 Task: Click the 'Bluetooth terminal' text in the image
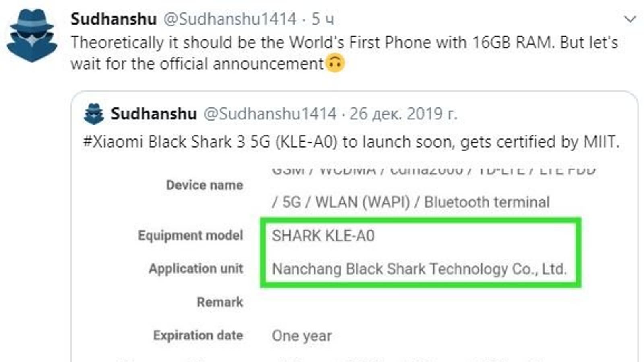coord(487,202)
